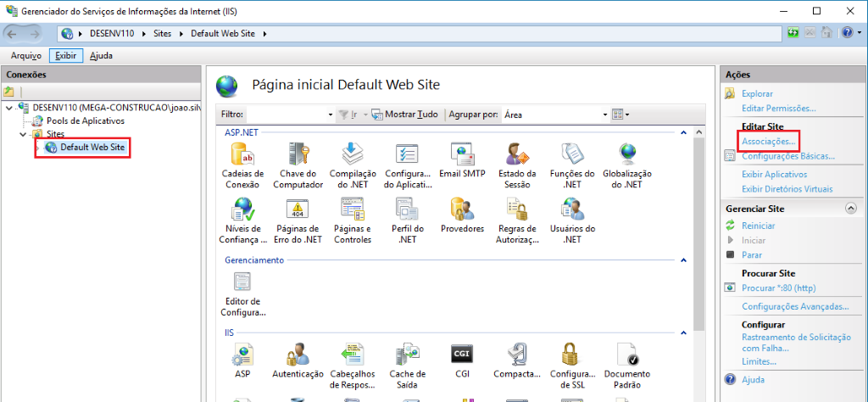The height and width of the screenshot is (402, 868).
Task: Open the Agrupar por Área dropdown
Action: (x=555, y=114)
